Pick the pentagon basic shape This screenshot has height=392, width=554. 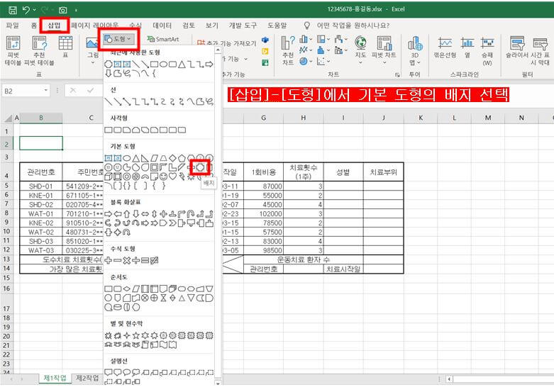(182, 158)
